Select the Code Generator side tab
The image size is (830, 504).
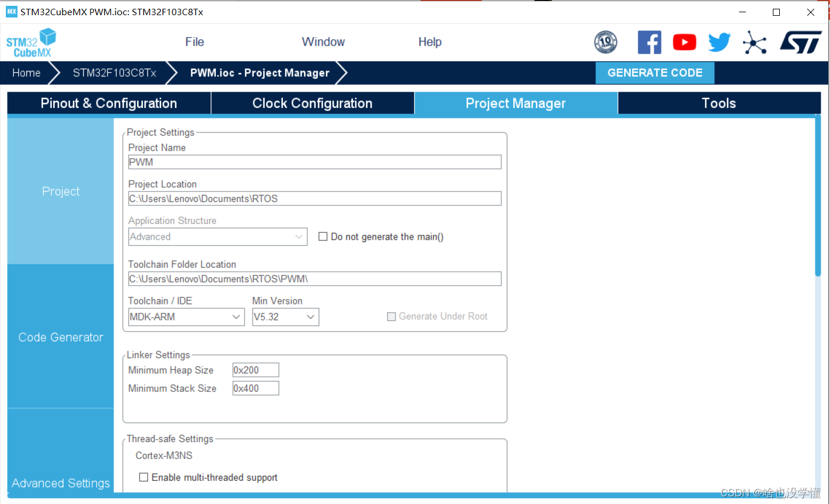pos(61,337)
